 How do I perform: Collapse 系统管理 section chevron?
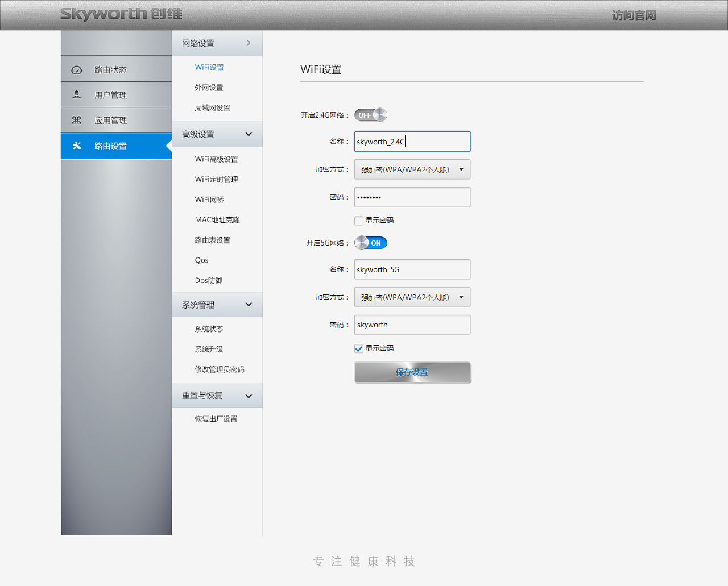[249, 305]
